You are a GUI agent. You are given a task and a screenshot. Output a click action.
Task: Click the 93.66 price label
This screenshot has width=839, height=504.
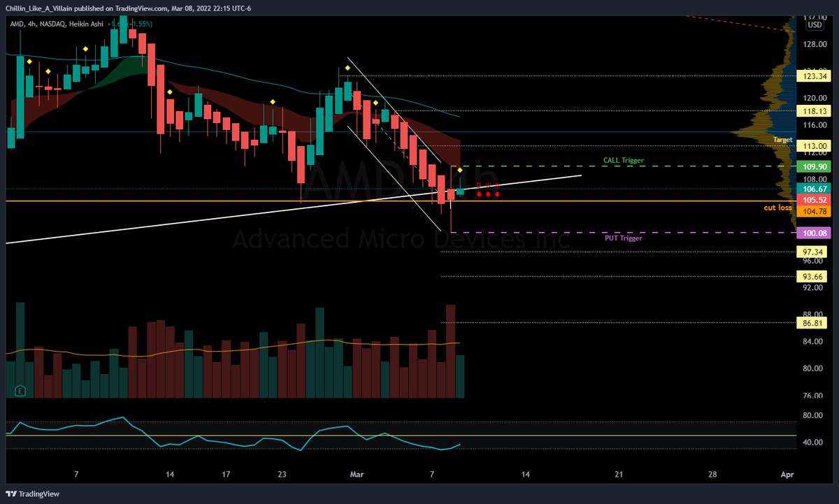click(812, 276)
